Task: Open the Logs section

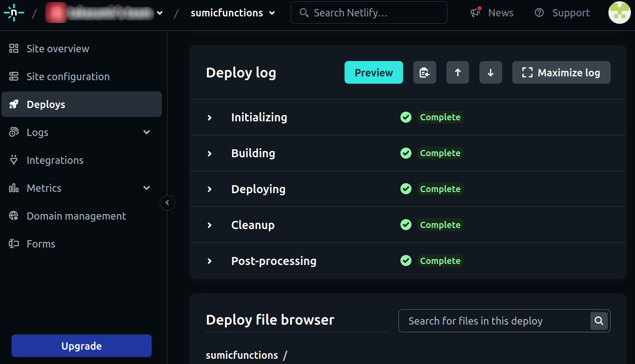Action: tap(82, 132)
